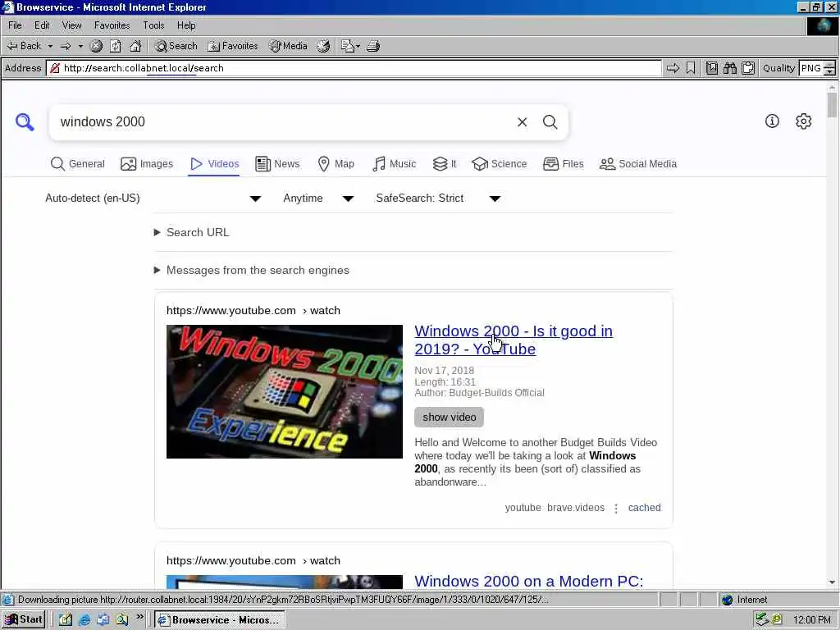Screen dimensions: 840x630
Task: Expand quick launch overflow chevron
Action: 139,617
